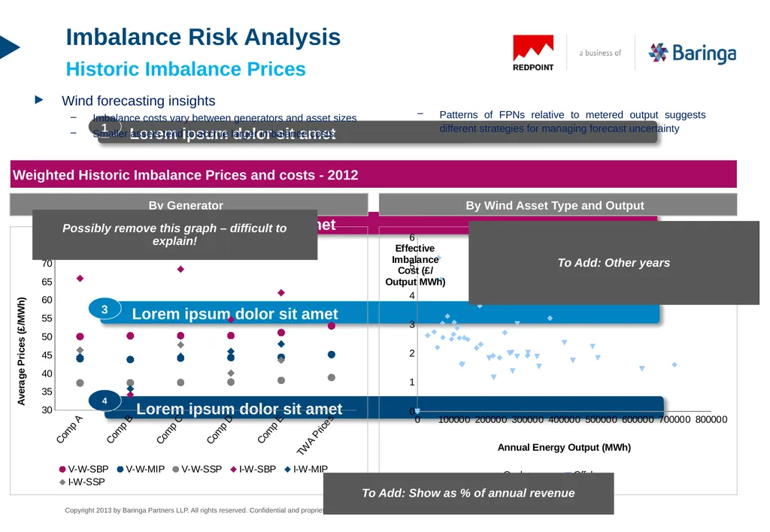
Task: Click the 65 tick on Average Prices axis
Action: coord(47,282)
